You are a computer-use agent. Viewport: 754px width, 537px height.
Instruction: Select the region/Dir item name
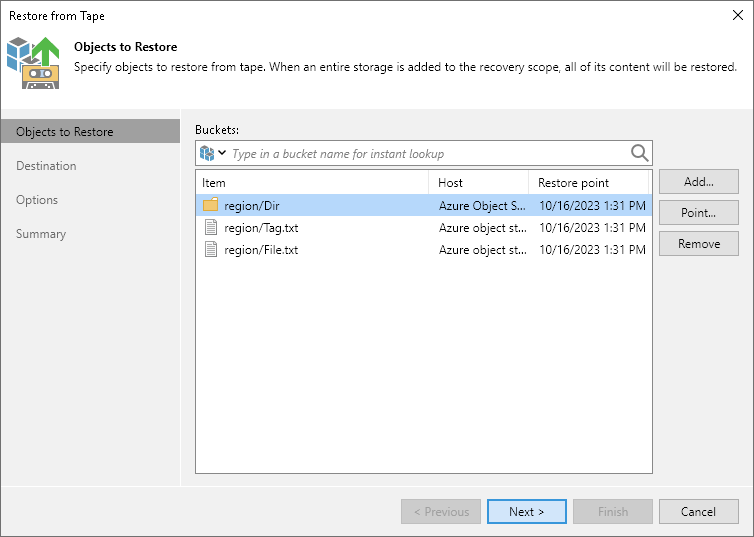251,206
